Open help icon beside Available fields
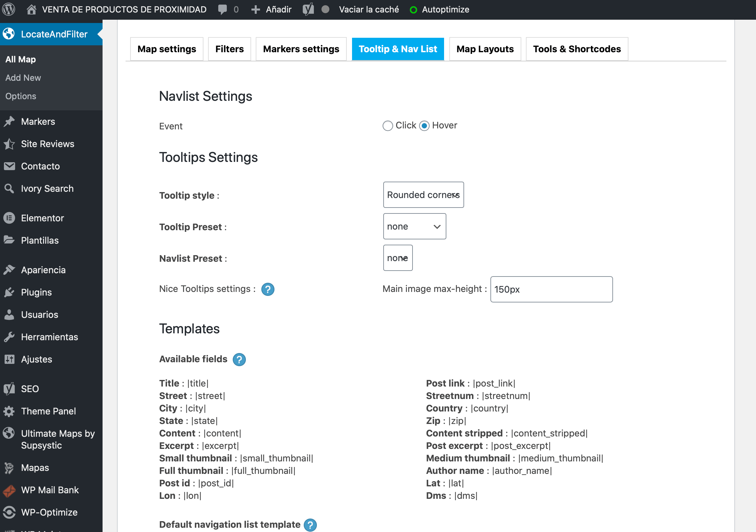The height and width of the screenshot is (532, 756). (239, 359)
